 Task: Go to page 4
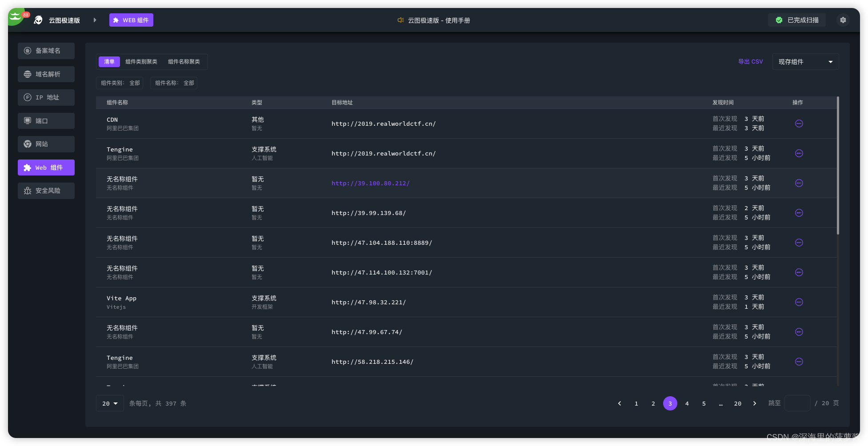pyautogui.click(x=687, y=403)
